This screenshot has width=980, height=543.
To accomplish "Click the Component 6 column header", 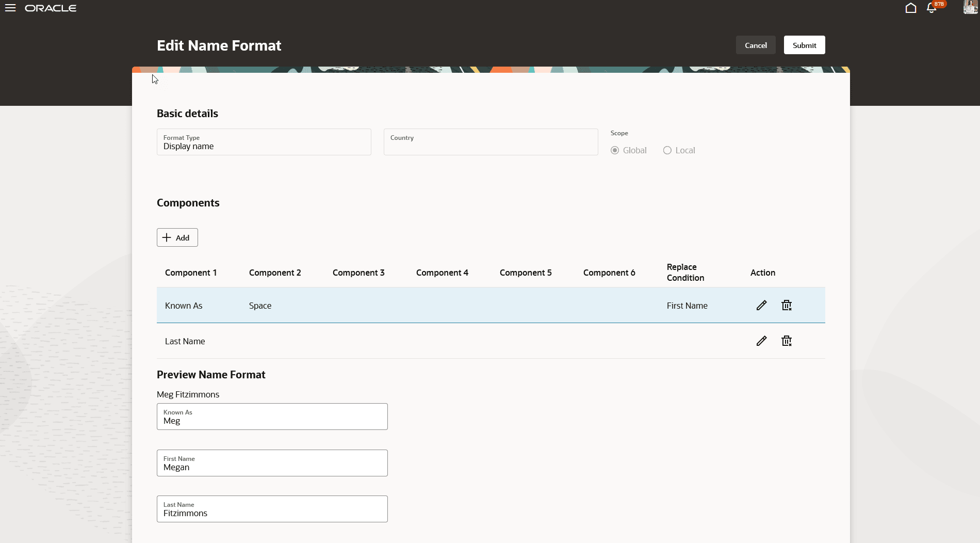I will [609, 273].
